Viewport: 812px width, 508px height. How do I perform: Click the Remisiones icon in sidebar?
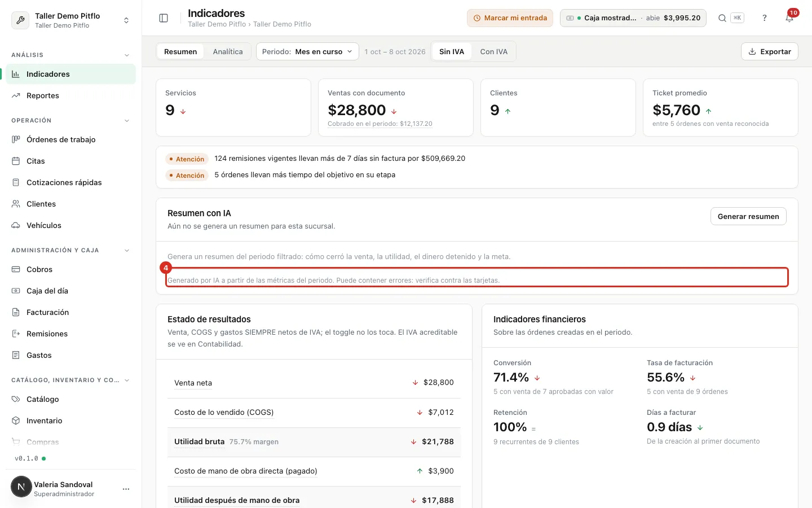[16, 334]
